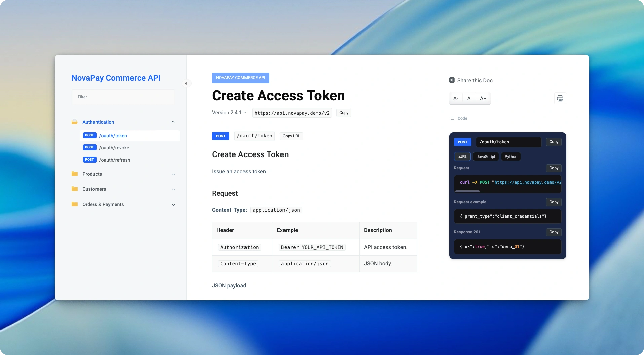Click the Products folder icon

click(x=75, y=174)
